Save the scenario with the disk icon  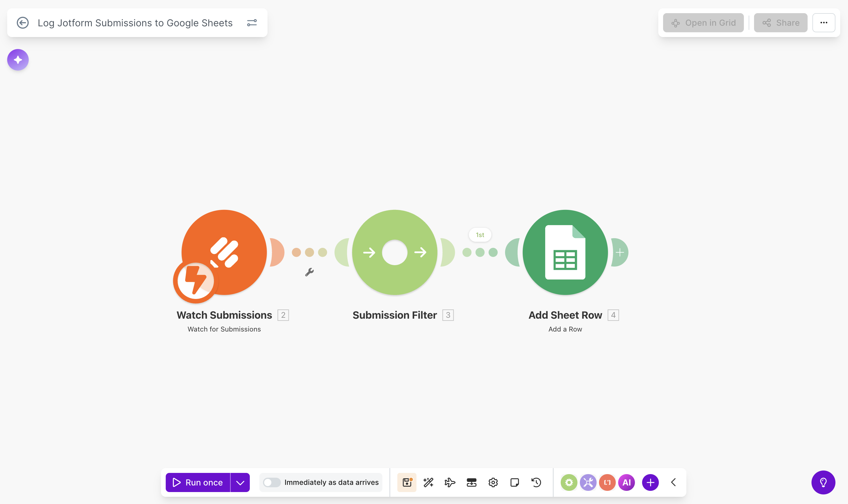(x=407, y=482)
